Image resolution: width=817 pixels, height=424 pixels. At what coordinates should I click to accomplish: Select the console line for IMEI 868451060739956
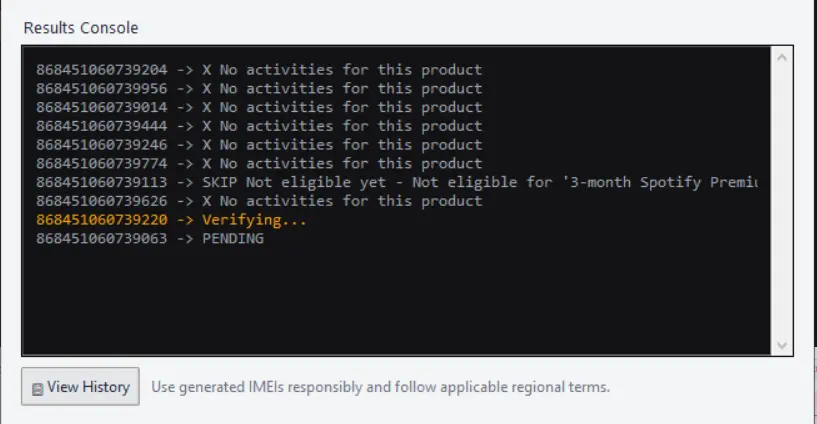point(259,89)
